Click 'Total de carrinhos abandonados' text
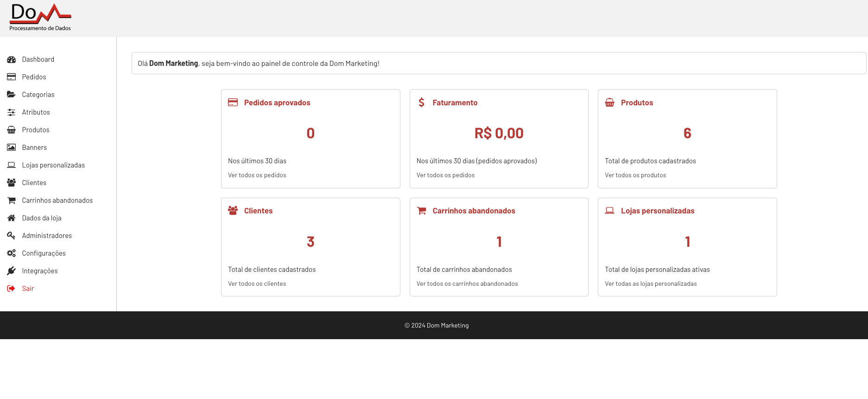 [464, 270]
